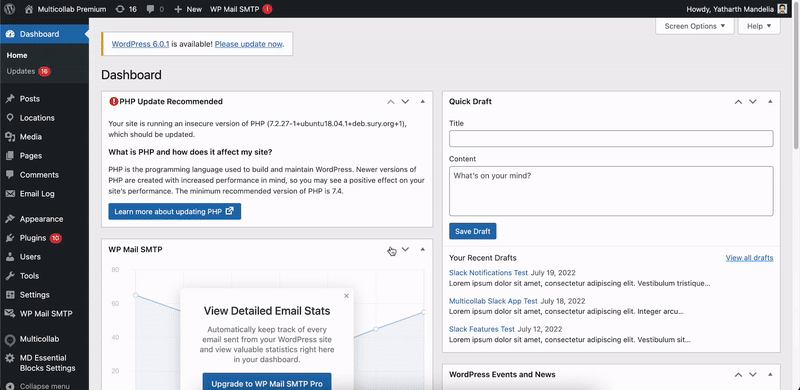The image size is (800, 390).
Task: Open Pages via its sidebar icon
Action: (10, 156)
